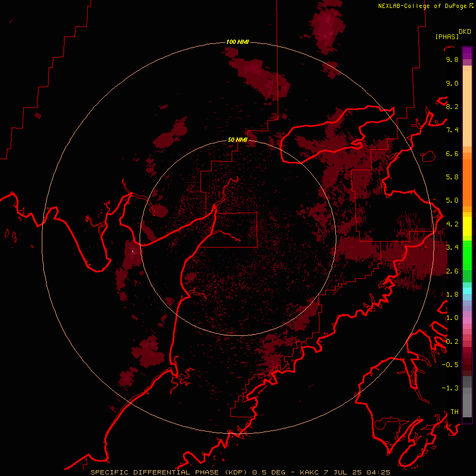Click the 6.6 value on color scale
Image resolution: width=476 pixels, height=476 pixels.
(x=452, y=154)
